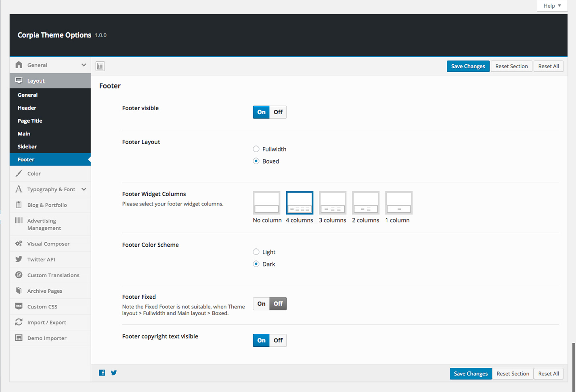
Task: Open the Visual Composer settings section
Action: point(48,244)
